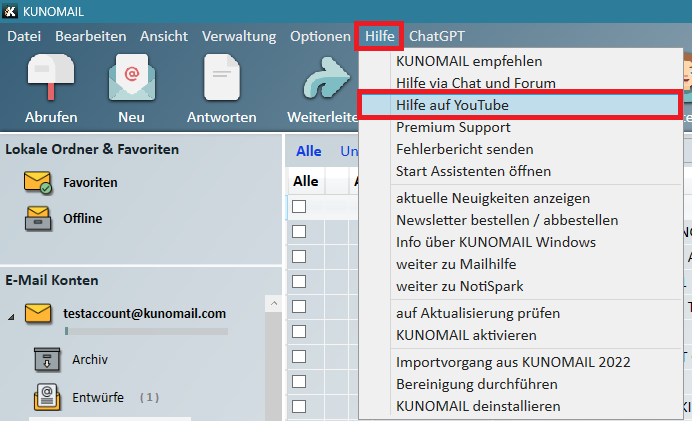This screenshot has width=692, height=421.
Task: Open the Entwürfe drafts folder icon
Action: (x=47, y=397)
